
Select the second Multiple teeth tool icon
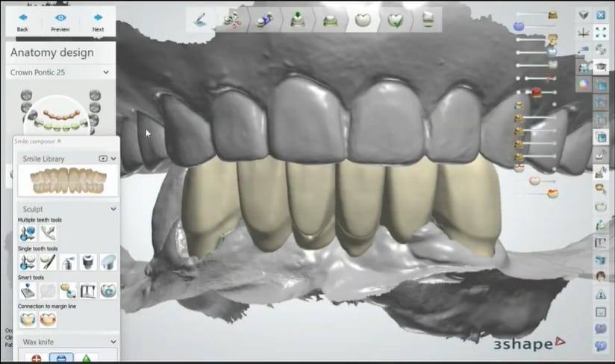[x=47, y=233]
